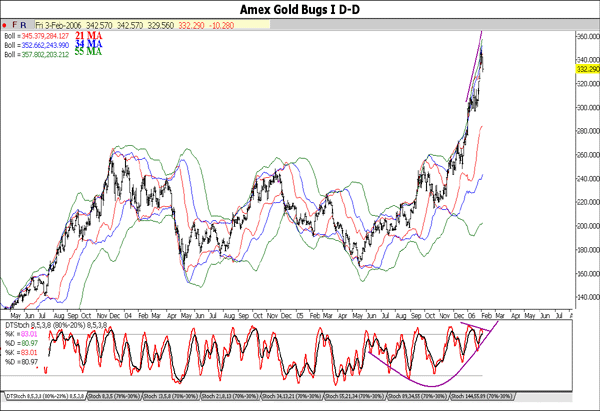Click the Amex Gold Bugs I D-D title
The image size is (600, 411).
pyautogui.click(x=300, y=10)
